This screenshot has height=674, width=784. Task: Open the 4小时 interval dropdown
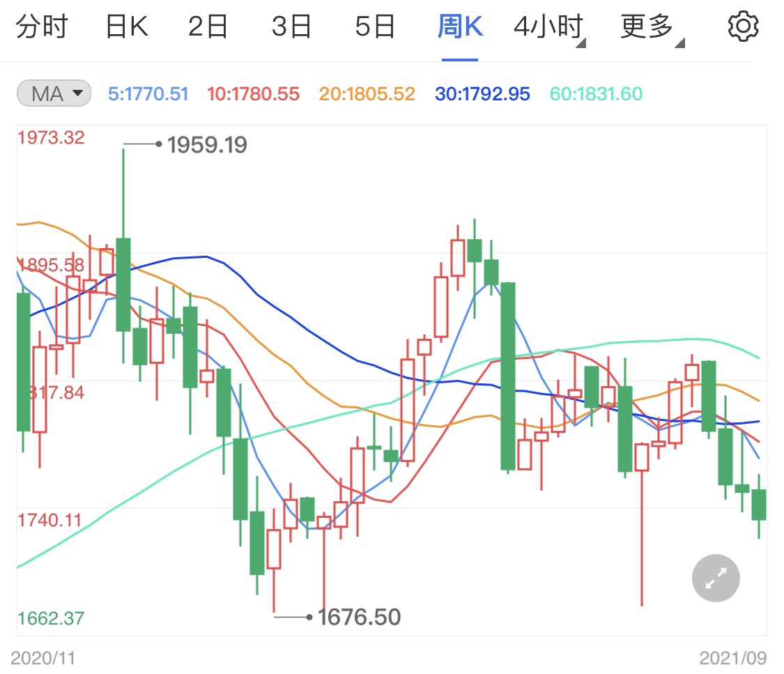point(550,27)
